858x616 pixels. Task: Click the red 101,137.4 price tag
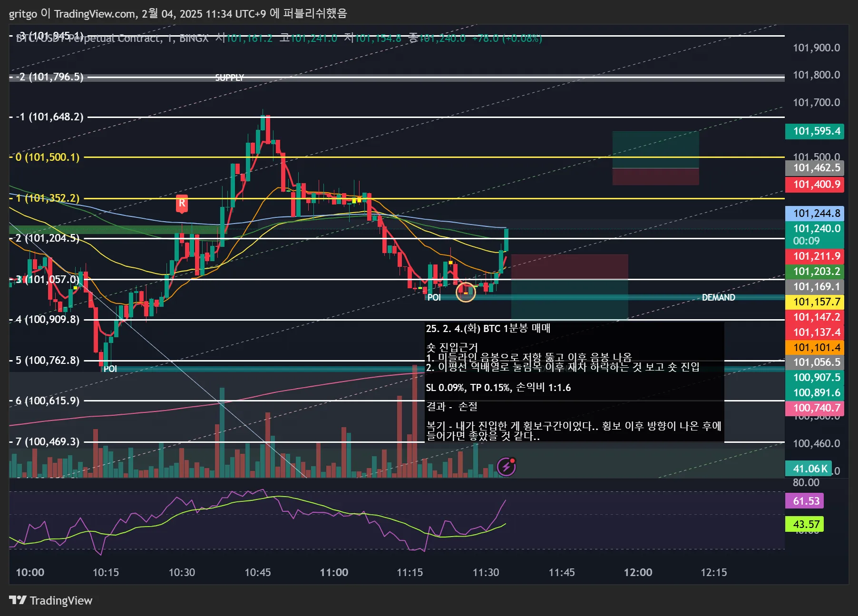point(815,332)
